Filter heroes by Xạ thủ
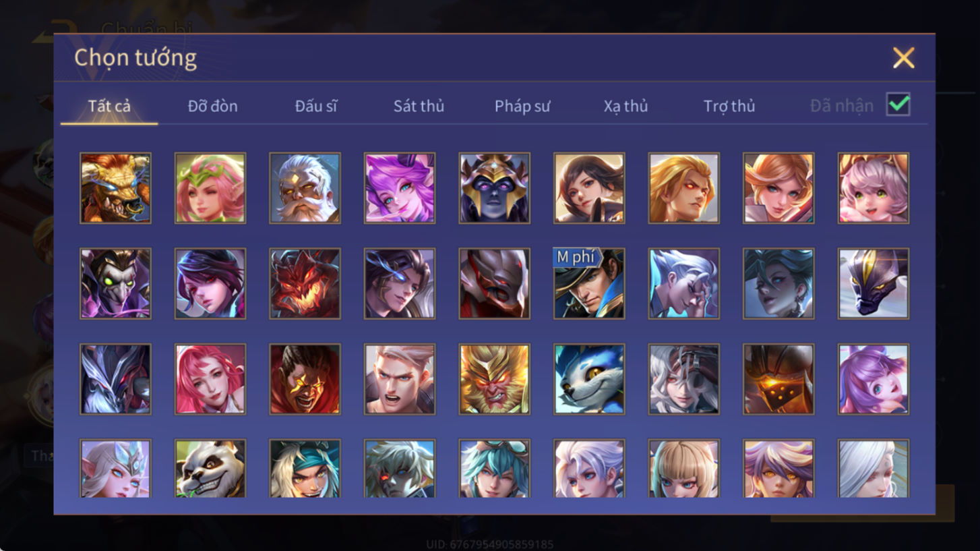This screenshot has width=980, height=551. pyautogui.click(x=625, y=106)
